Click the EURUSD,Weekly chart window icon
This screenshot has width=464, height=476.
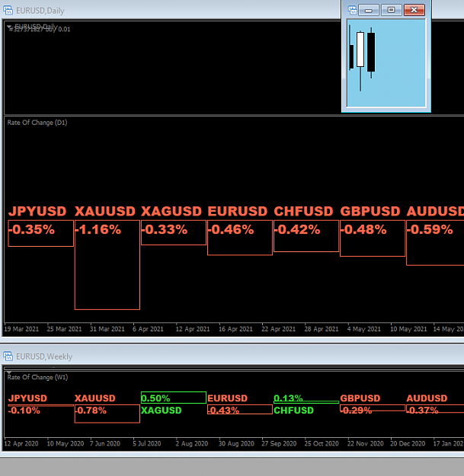click(x=8, y=356)
